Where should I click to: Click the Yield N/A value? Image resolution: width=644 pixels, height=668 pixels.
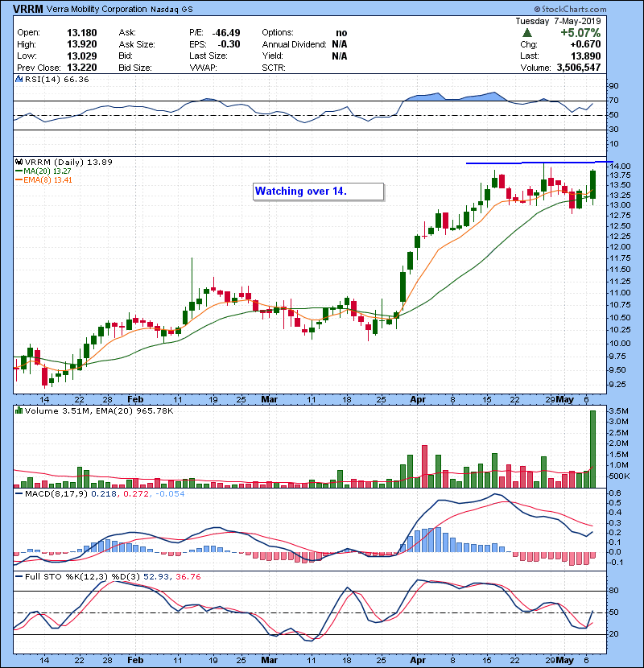click(339, 56)
